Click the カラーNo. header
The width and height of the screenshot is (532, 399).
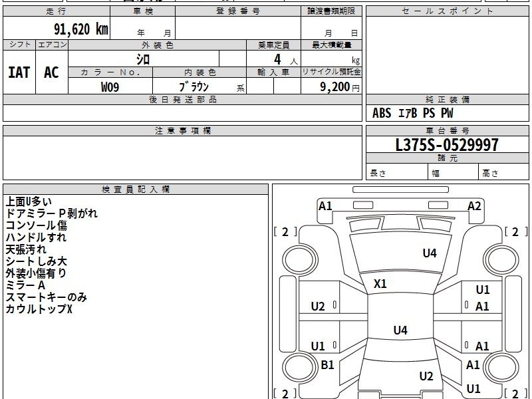click(110, 72)
